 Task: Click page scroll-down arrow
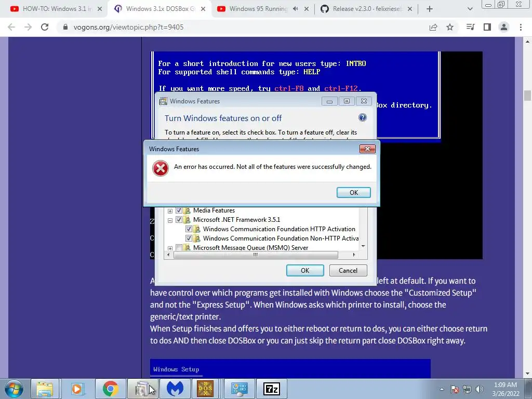point(527,374)
